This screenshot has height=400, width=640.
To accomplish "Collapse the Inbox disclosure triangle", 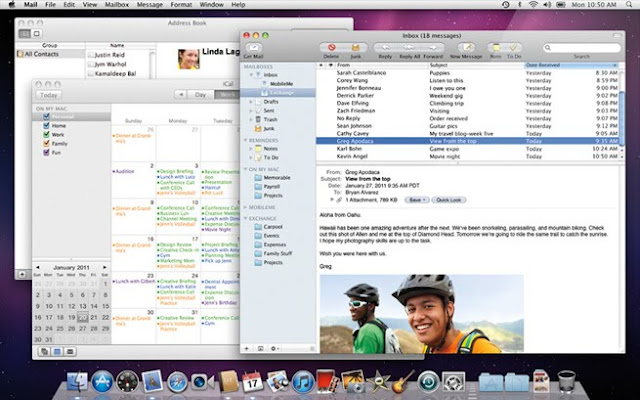I will tap(251, 75).
